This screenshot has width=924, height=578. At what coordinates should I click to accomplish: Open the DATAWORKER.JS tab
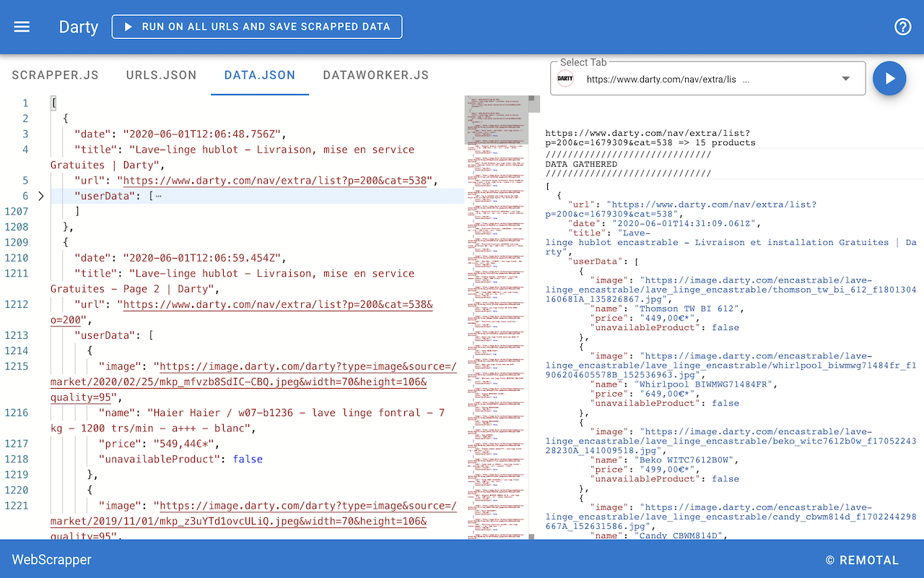376,75
